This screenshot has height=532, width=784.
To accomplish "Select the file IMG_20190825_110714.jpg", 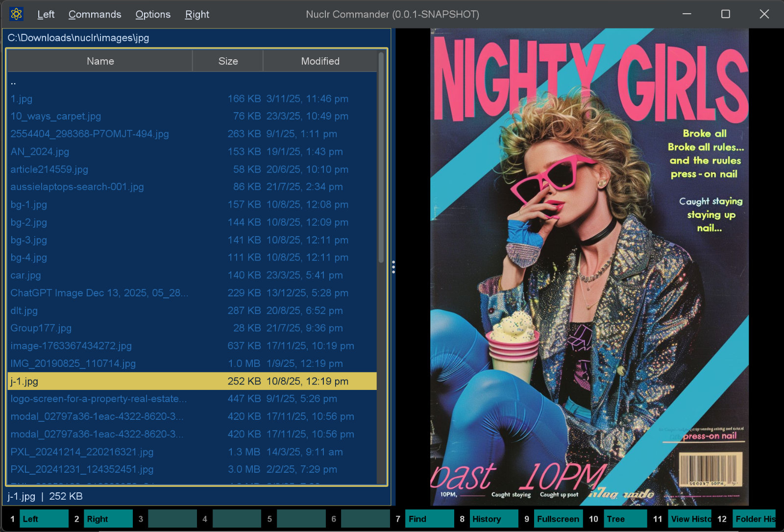I will pos(192,363).
